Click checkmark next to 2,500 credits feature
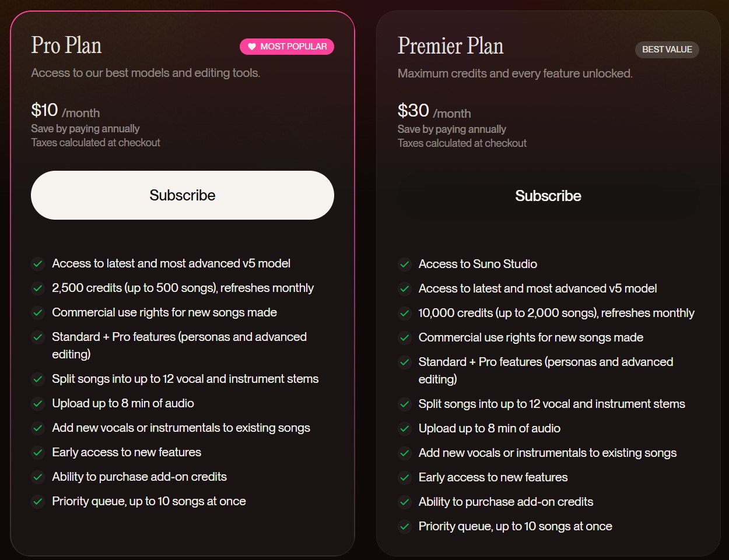 pyautogui.click(x=38, y=288)
